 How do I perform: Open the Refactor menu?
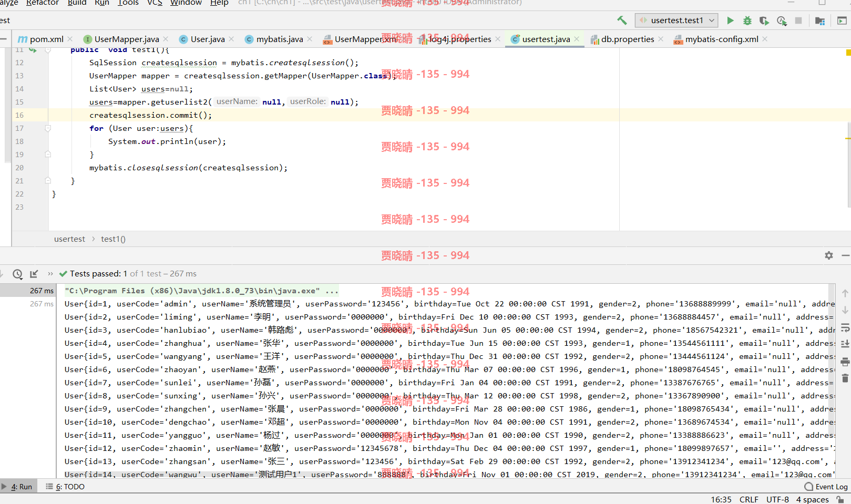click(43, 3)
